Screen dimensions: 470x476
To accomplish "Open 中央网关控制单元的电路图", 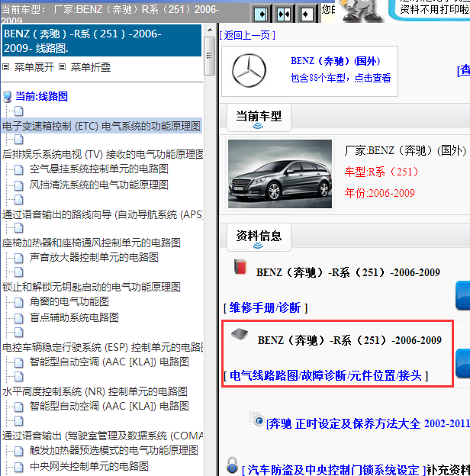I will tap(89, 466).
